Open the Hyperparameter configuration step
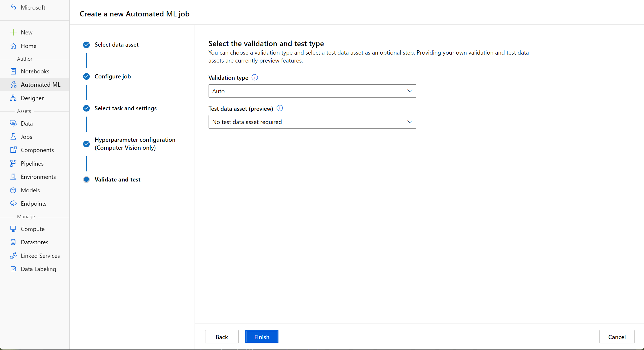The width and height of the screenshot is (644, 350). [135, 144]
